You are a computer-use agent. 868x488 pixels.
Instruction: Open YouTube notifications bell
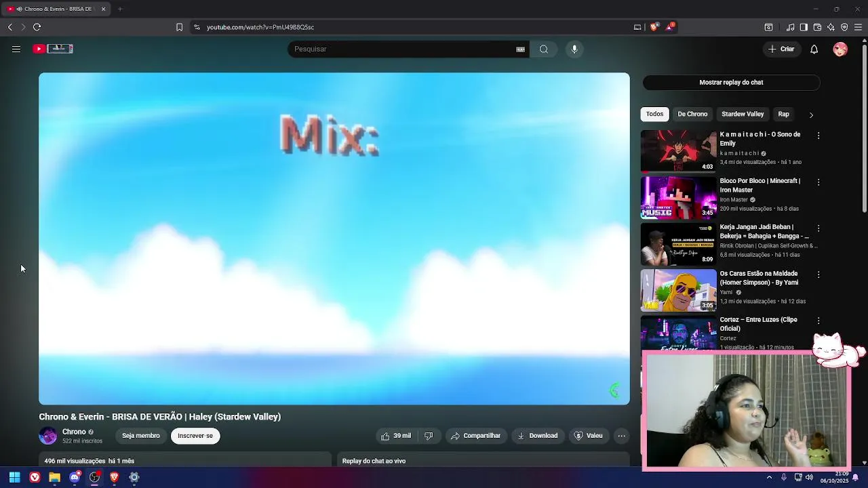pos(814,49)
